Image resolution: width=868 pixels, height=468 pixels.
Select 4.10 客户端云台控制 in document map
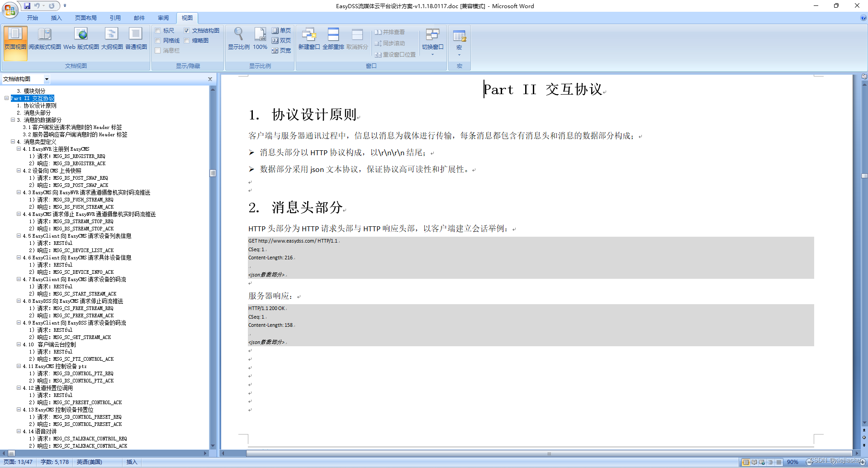49,344
